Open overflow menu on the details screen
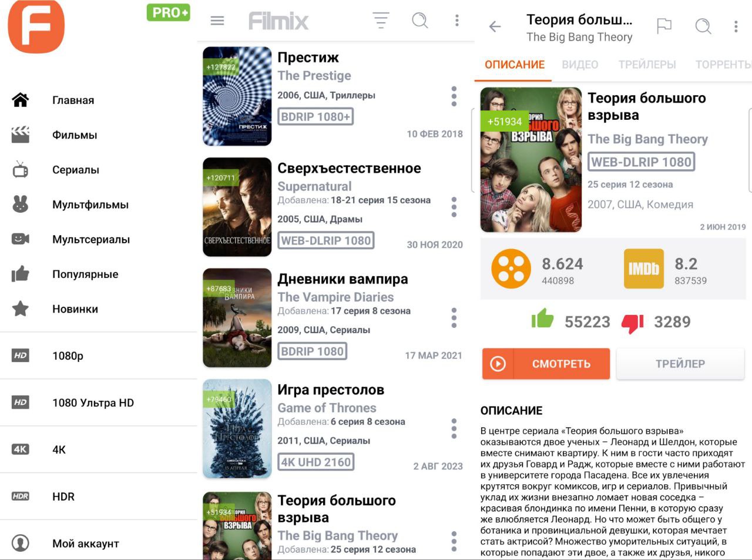 pos(736,26)
